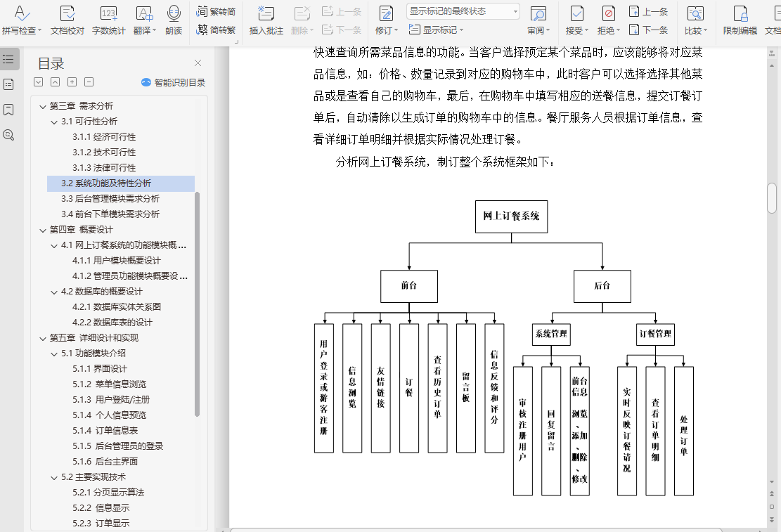
Task: Collapse 第五章 详细设计和实现 node
Action: click(x=43, y=338)
